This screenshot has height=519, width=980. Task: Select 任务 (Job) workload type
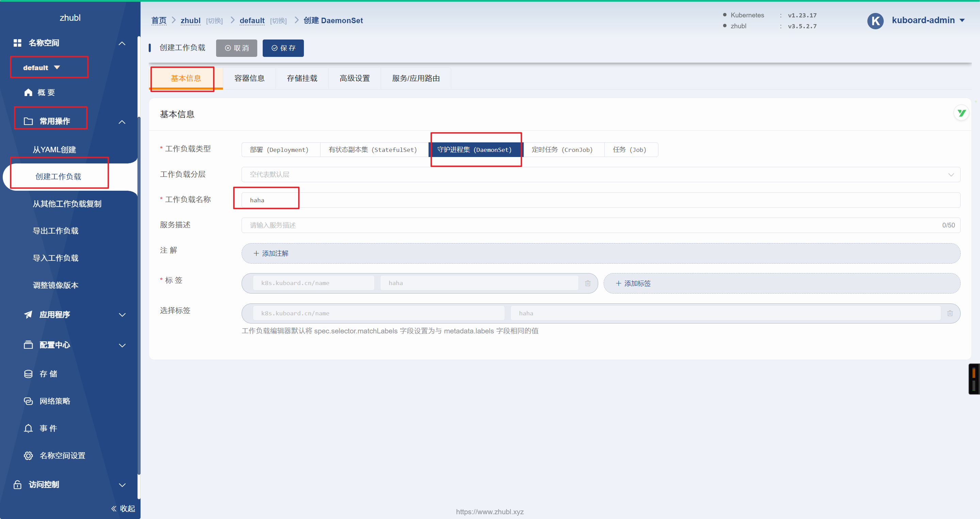point(631,150)
